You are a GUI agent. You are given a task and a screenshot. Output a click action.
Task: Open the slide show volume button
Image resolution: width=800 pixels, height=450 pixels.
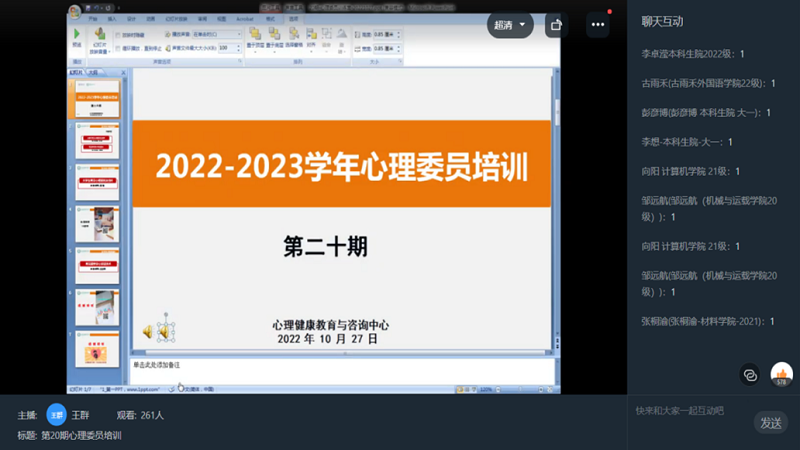(x=100, y=40)
